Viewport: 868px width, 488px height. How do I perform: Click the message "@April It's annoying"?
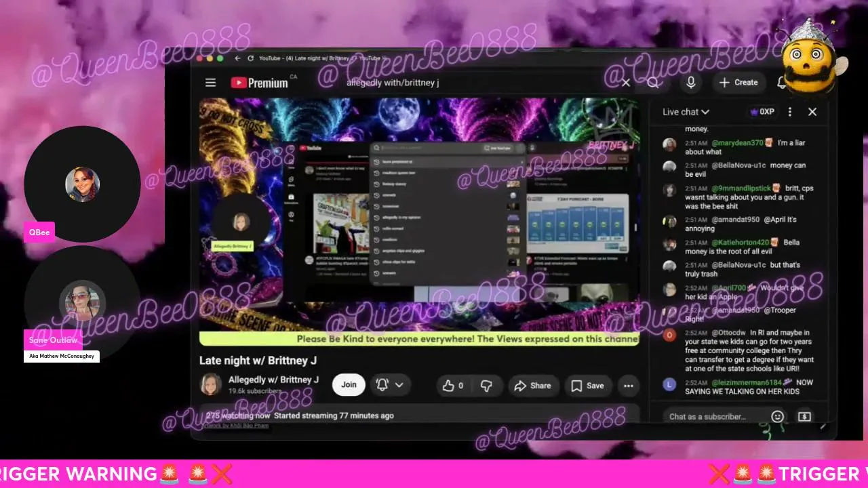click(x=741, y=224)
